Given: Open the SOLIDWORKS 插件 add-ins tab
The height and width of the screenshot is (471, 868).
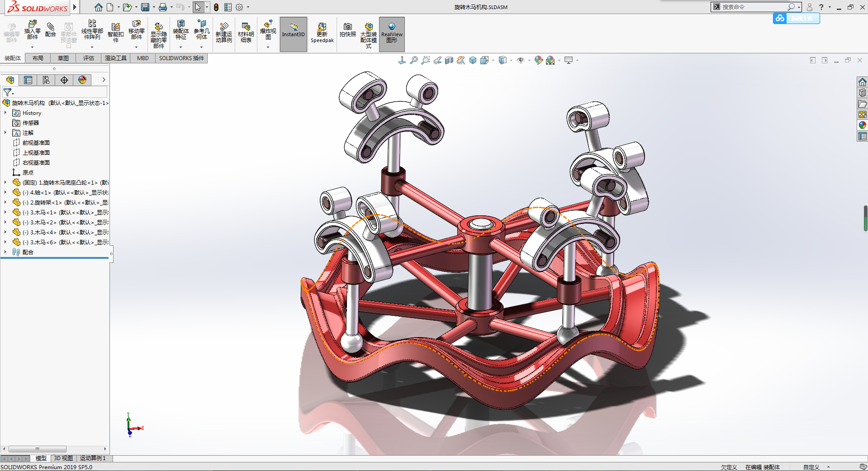Looking at the screenshot, I should pos(181,58).
